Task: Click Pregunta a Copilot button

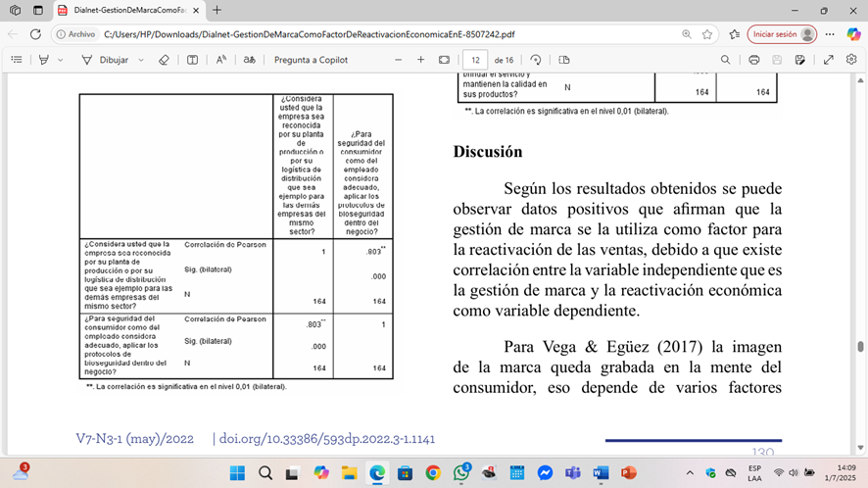Action: tap(311, 60)
